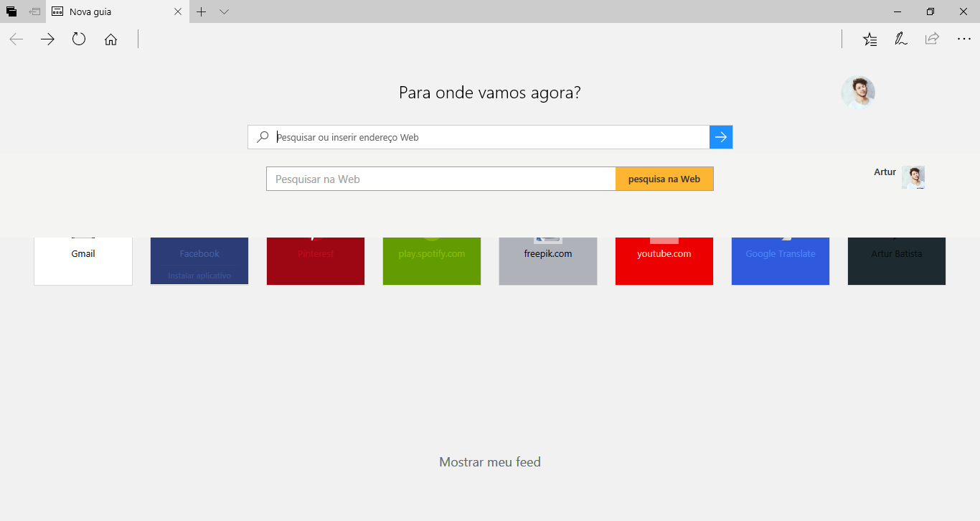Open the Artur account name
Screen dimensions: 980x521
pyautogui.click(x=885, y=172)
